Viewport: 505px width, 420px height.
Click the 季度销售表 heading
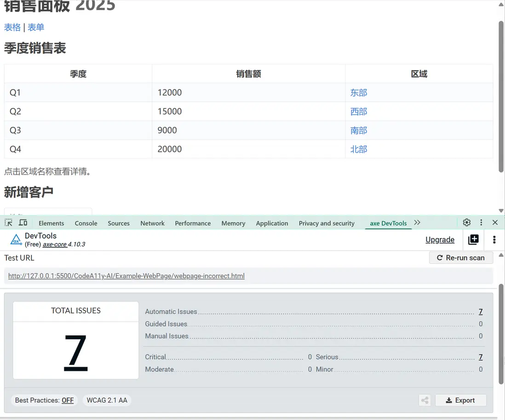tap(35, 48)
